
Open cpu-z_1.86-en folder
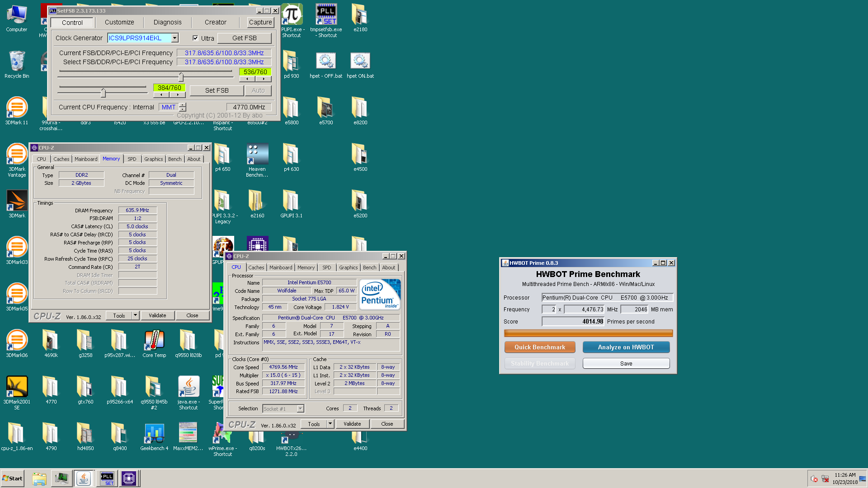point(17,437)
